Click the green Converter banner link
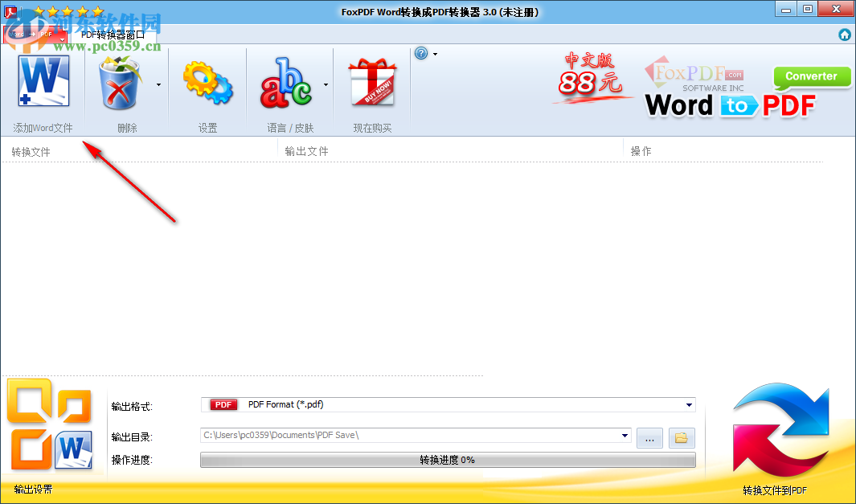 811,76
